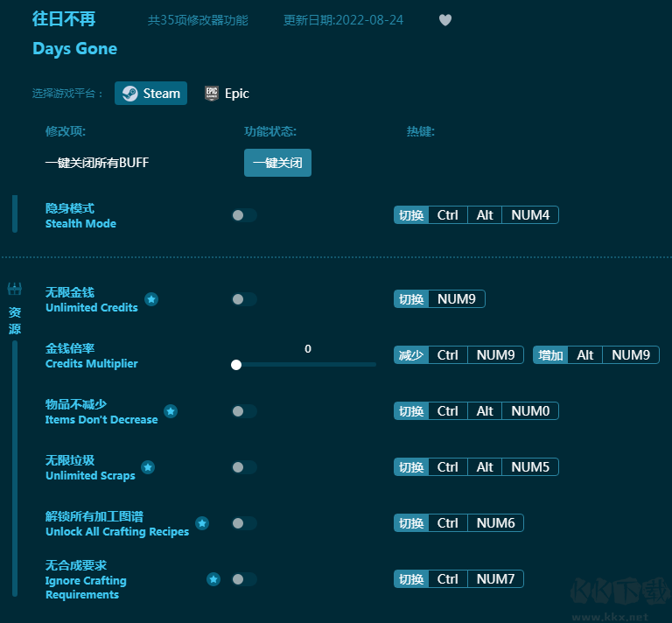Enable the Unlimited Scraps toggle
672x623 pixels.
pos(244,467)
